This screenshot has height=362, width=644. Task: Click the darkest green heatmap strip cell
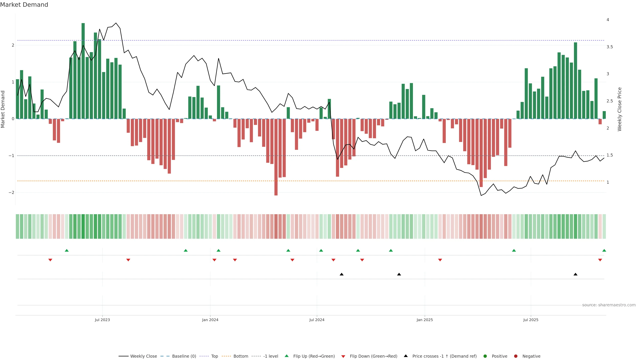click(x=83, y=226)
